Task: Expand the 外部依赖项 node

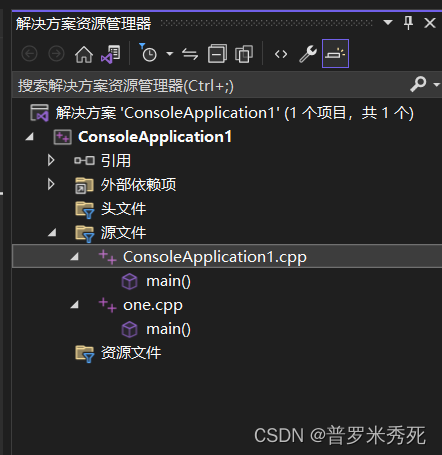Action: click(51, 184)
